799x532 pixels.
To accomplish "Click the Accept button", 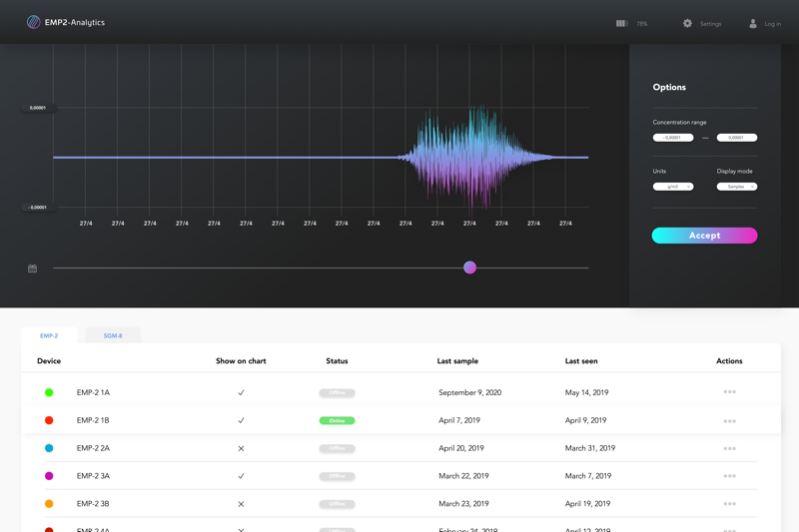I will click(704, 236).
